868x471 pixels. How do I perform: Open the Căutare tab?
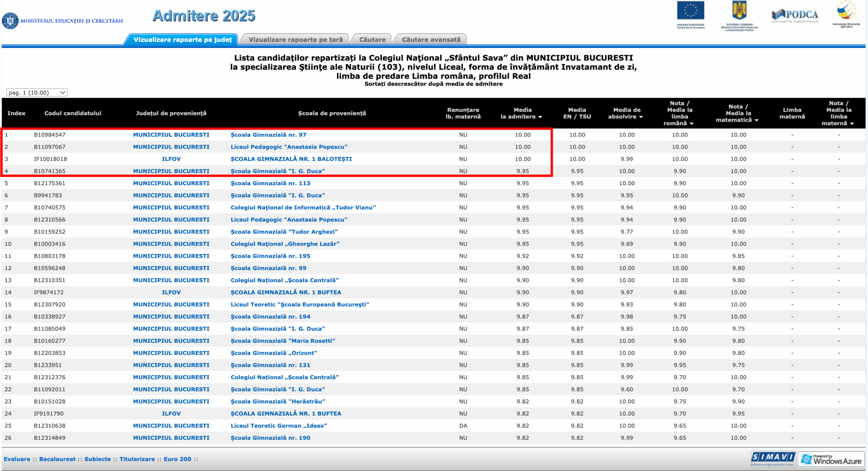click(x=372, y=40)
